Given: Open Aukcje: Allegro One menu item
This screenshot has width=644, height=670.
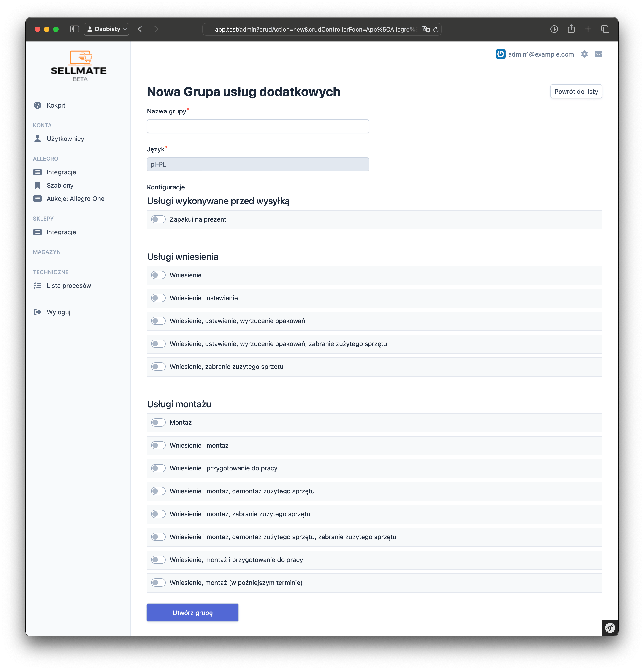Looking at the screenshot, I should point(76,199).
